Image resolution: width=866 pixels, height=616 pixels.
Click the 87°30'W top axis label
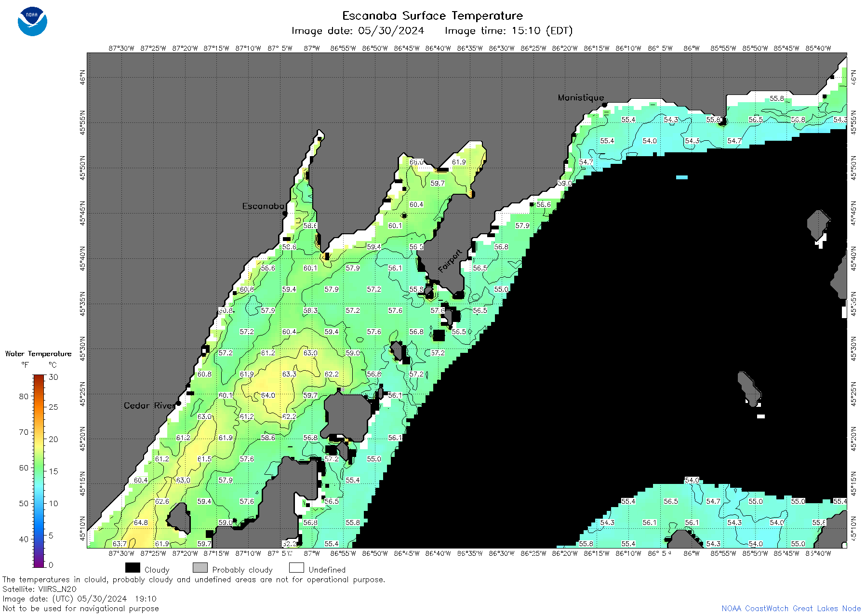click(121, 48)
